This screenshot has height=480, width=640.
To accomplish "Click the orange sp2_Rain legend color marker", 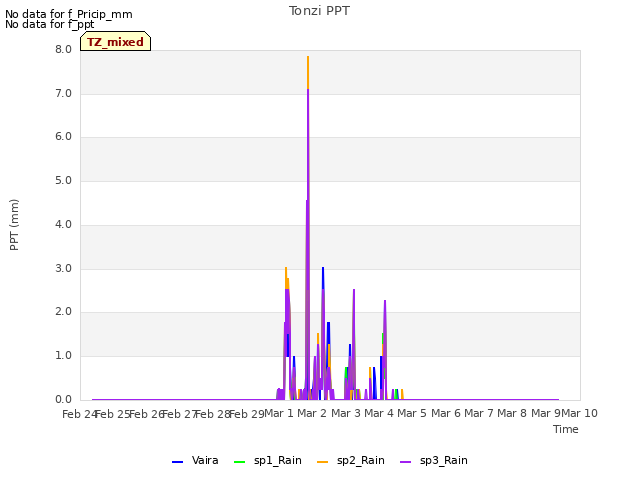I will click(322, 462).
